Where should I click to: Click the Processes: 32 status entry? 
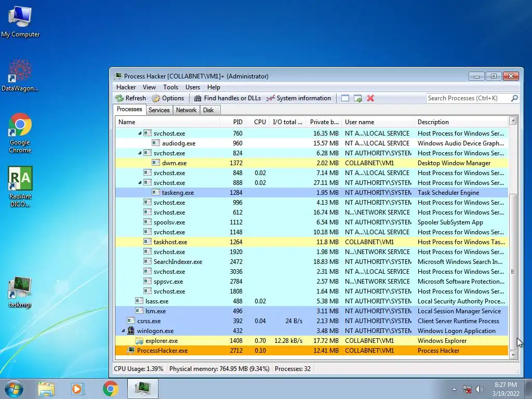coord(293,369)
